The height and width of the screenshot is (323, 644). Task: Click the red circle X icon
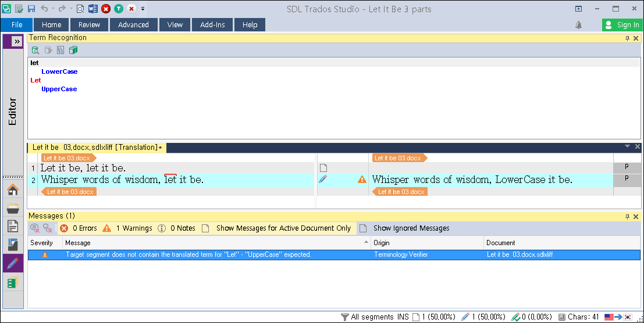(x=105, y=8)
